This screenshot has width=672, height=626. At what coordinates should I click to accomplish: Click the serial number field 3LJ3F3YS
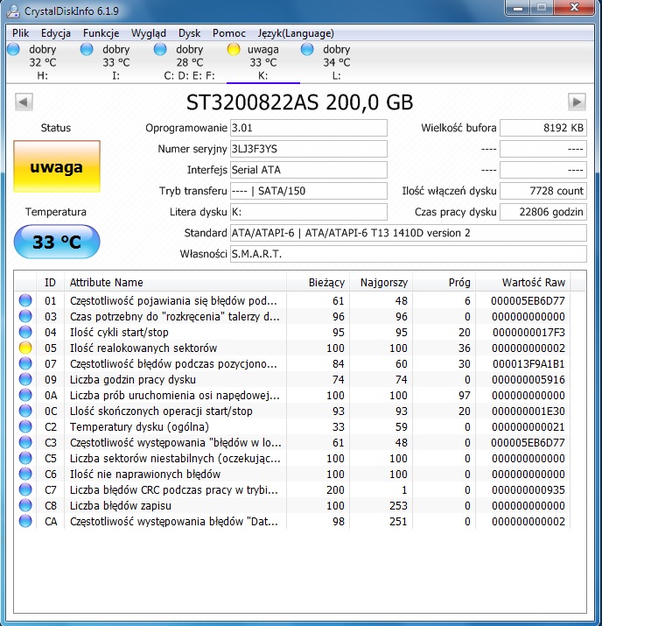click(x=309, y=149)
